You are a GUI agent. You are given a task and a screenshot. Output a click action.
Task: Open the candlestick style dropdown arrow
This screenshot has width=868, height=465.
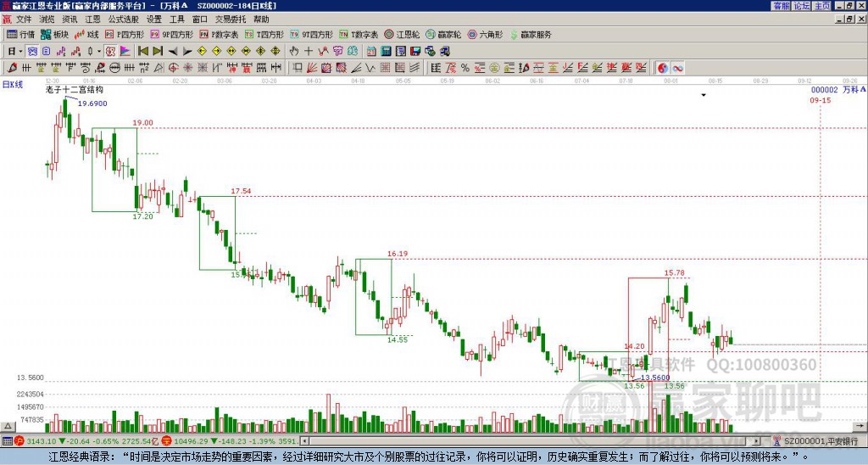point(99,52)
